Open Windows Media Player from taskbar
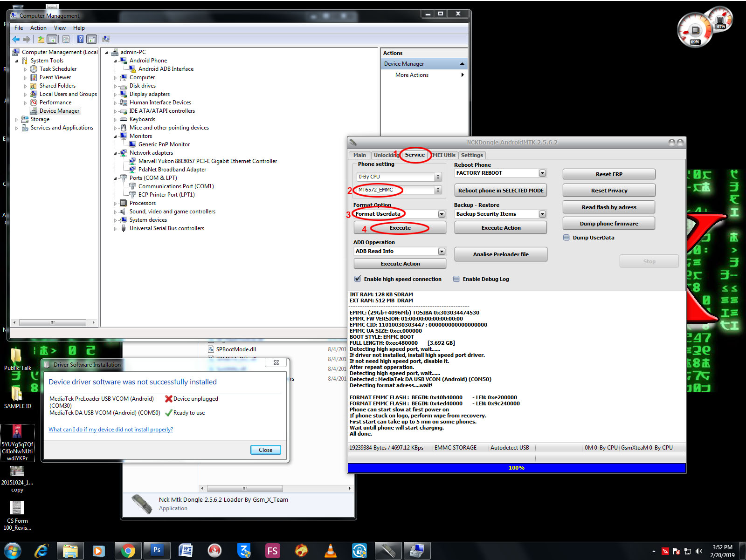The height and width of the screenshot is (560, 746). point(98,551)
